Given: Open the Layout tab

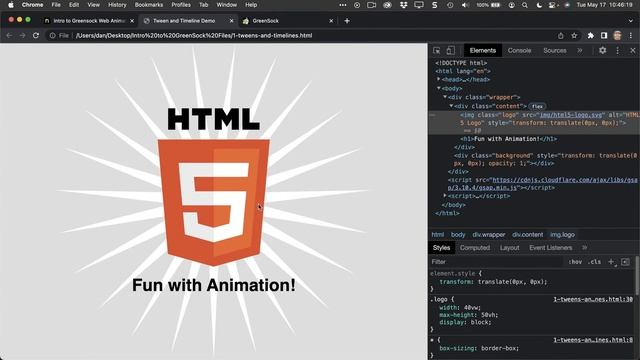Looking at the screenshot, I should point(509,248).
